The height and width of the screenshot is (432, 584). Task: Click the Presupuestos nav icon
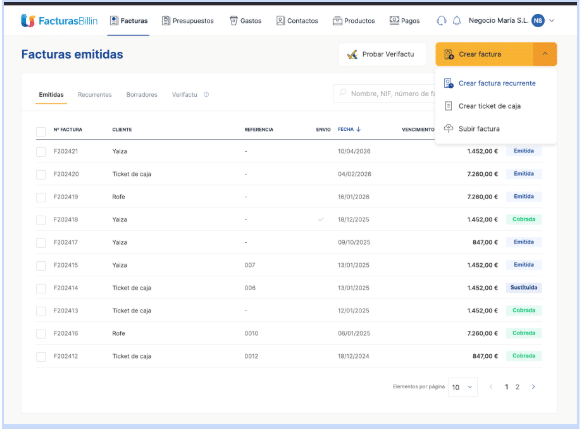166,20
